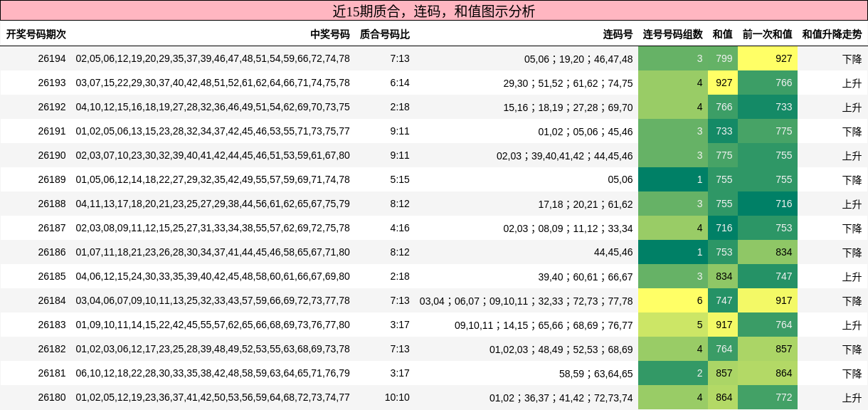Image resolution: width=868 pixels, height=410 pixels.
Task: Click the 和值升降走势 column header
Action: (832, 33)
